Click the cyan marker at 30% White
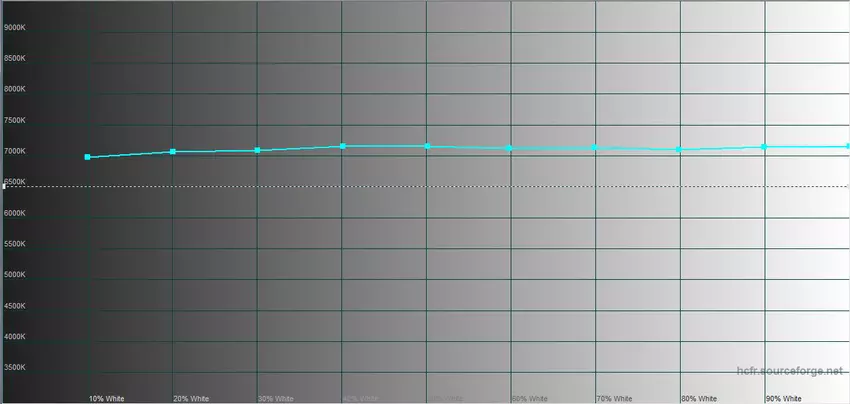The height and width of the screenshot is (404, 850). [257, 150]
